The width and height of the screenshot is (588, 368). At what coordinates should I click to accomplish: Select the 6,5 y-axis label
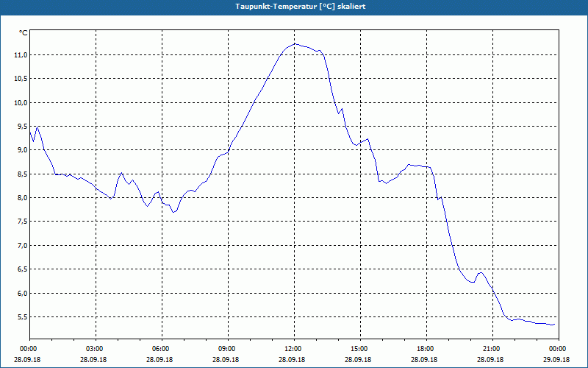[22, 269]
